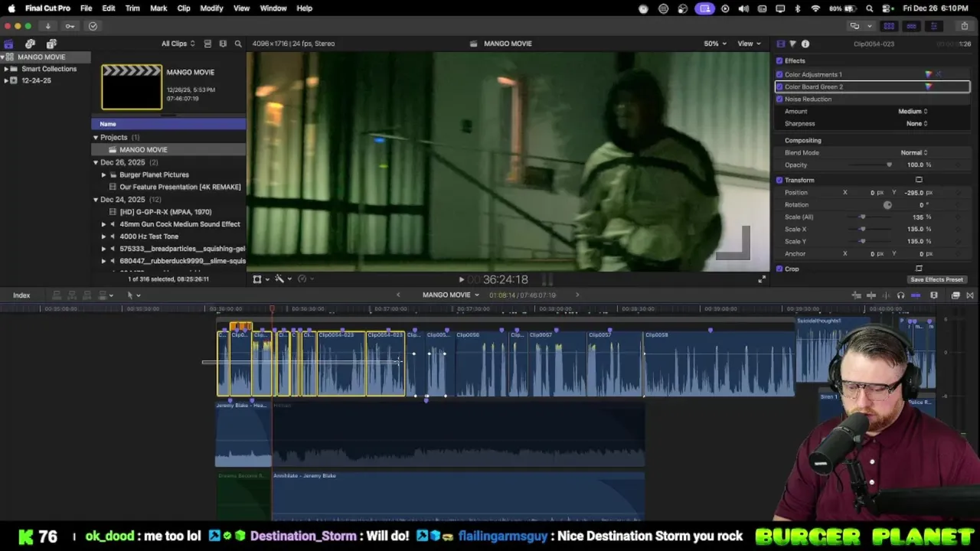Show background tasks checkmark button
The image size is (980, 551).
[x=93, y=26]
